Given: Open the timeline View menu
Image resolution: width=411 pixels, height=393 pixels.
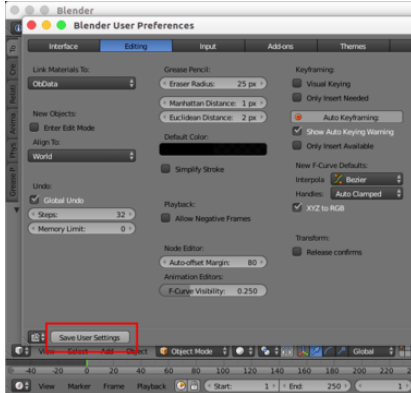Looking at the screenshot, I should click(x=46, y=386).
